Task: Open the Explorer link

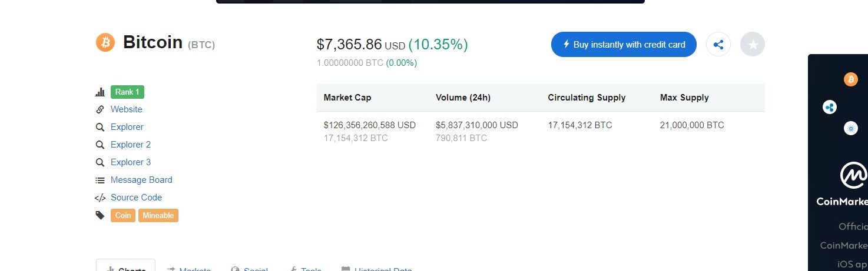Action: [x=127, y=127]
